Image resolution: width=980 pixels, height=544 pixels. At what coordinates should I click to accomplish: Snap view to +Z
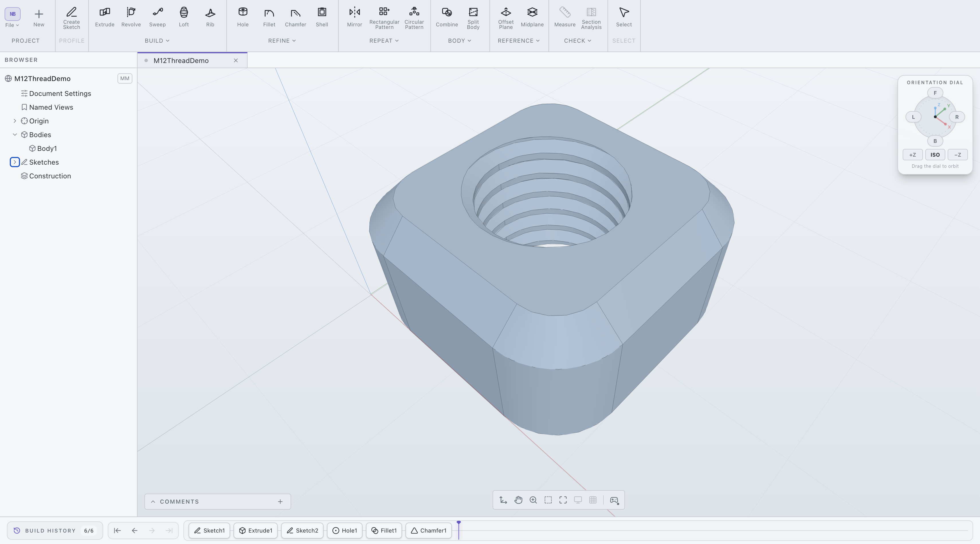coord(913,155)
